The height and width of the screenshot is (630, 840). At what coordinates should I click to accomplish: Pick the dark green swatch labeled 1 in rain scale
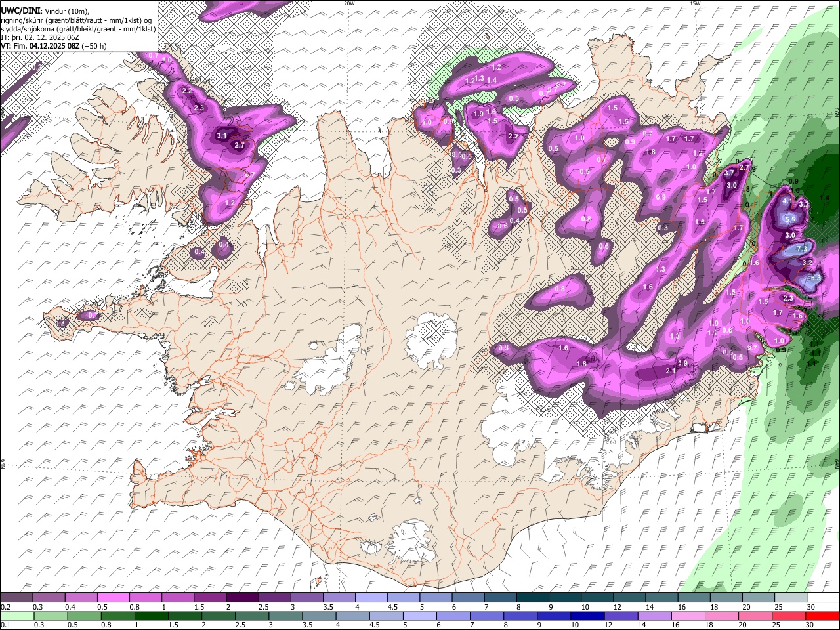(150, 616)
